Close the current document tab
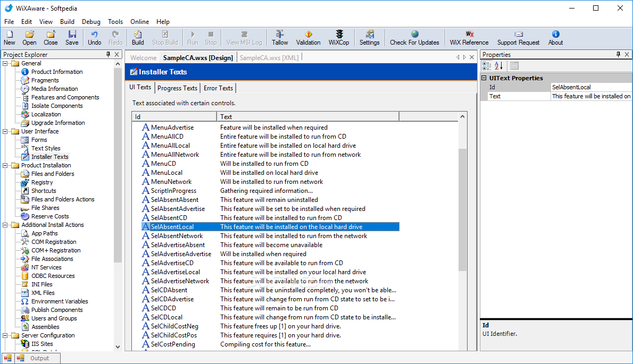 (x=471, y=57)
